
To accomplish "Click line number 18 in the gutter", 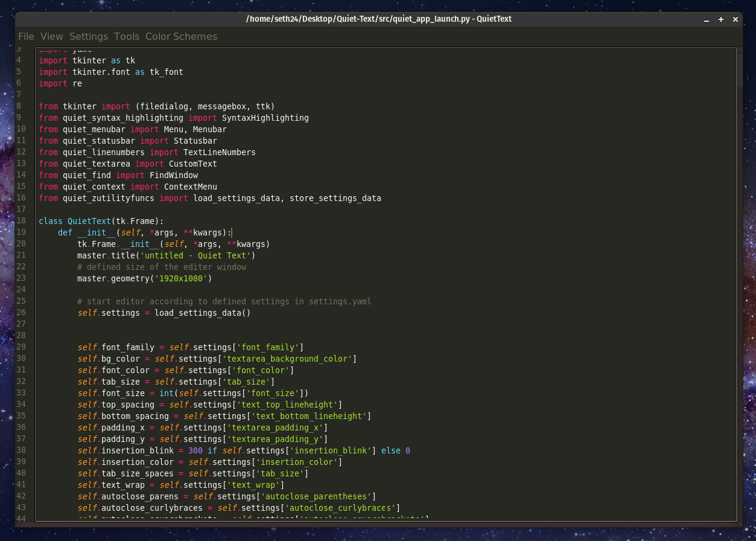I will point(21,221).
